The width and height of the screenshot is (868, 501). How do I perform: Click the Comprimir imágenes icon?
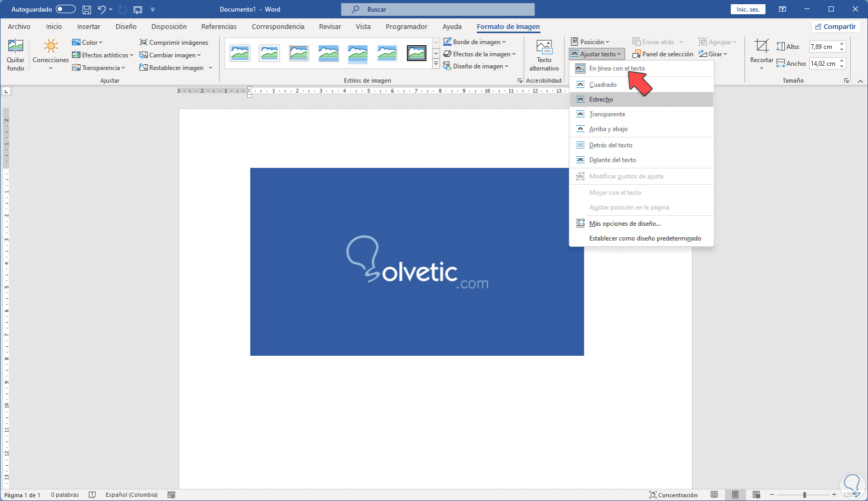pyautogui.click(x=143, y=42)
